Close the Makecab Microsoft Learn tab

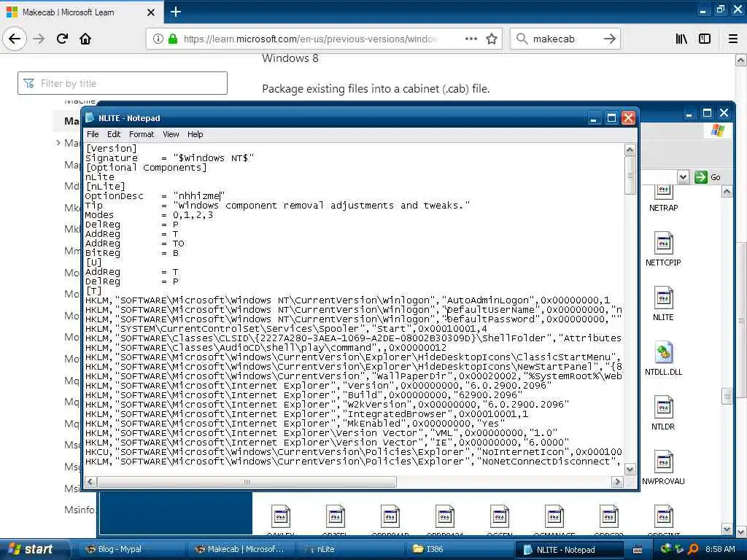point(150,12)
